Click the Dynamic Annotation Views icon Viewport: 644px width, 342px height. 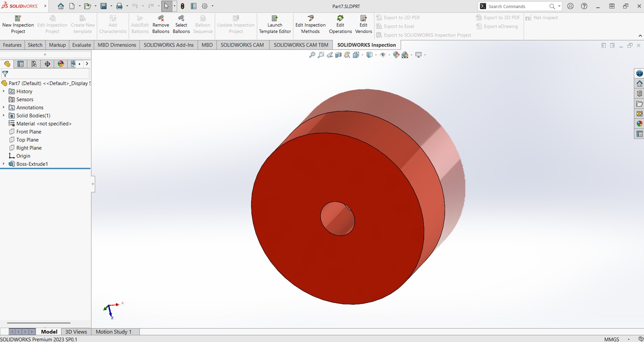coord(347,55)
